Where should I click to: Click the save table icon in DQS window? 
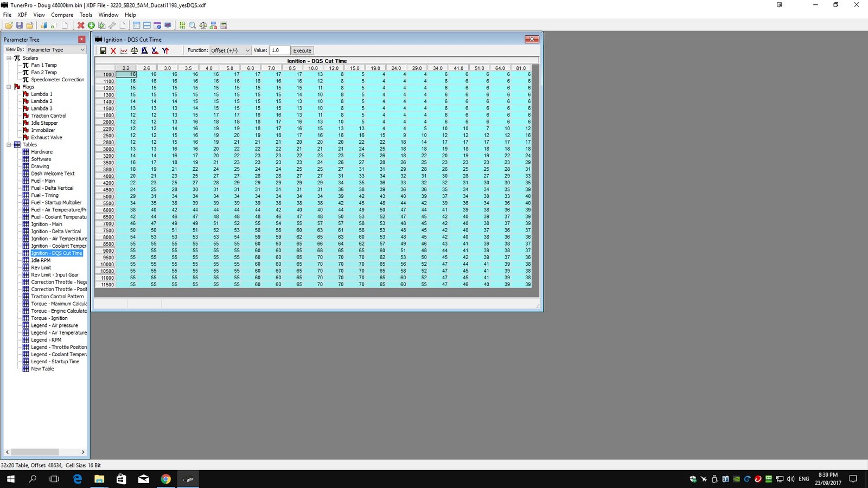103,50
